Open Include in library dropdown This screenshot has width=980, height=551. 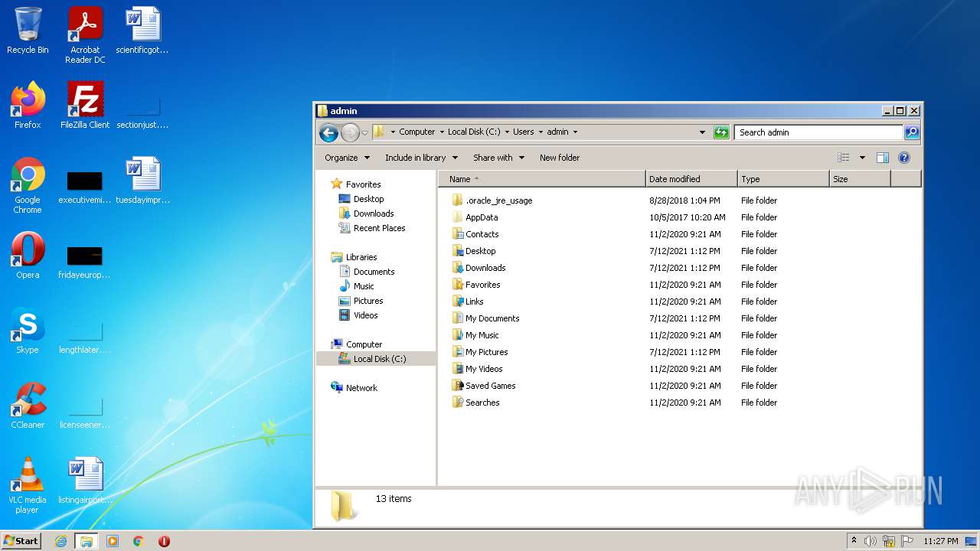(421, 158)
